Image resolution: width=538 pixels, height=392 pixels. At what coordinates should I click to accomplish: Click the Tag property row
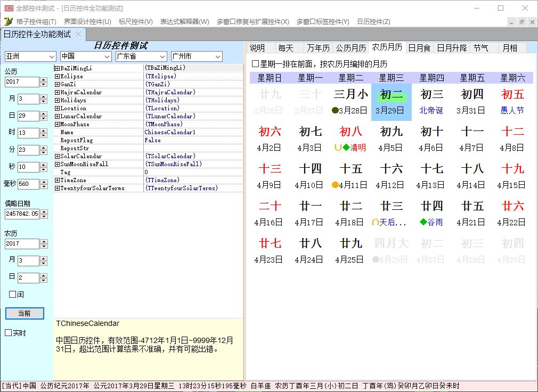coord(149,172)
